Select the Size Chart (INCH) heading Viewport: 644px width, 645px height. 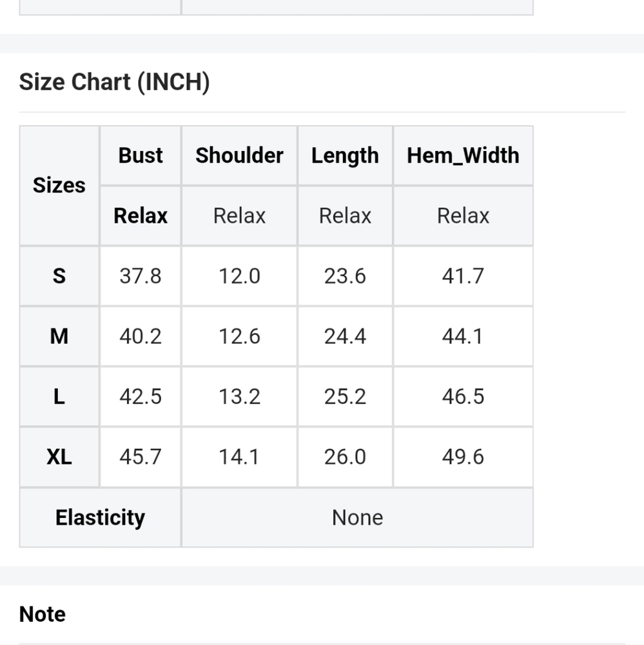(x=114, y=82)
